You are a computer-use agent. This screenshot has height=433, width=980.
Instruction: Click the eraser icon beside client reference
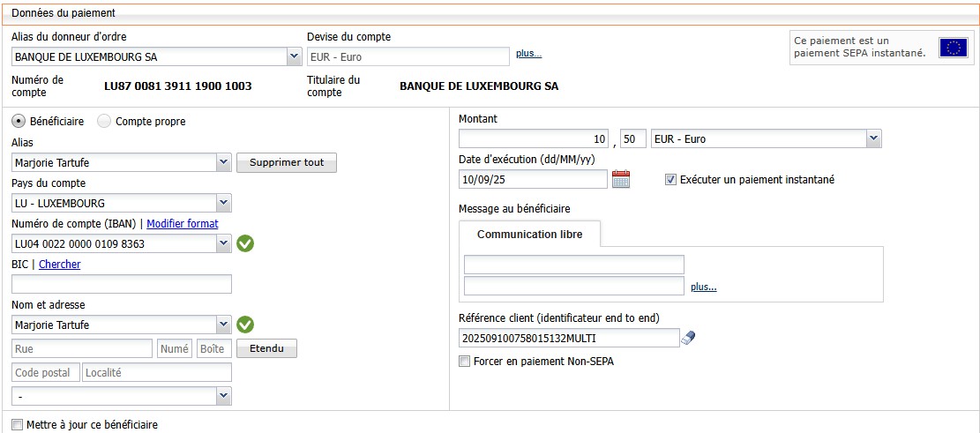tap(689, 338)
